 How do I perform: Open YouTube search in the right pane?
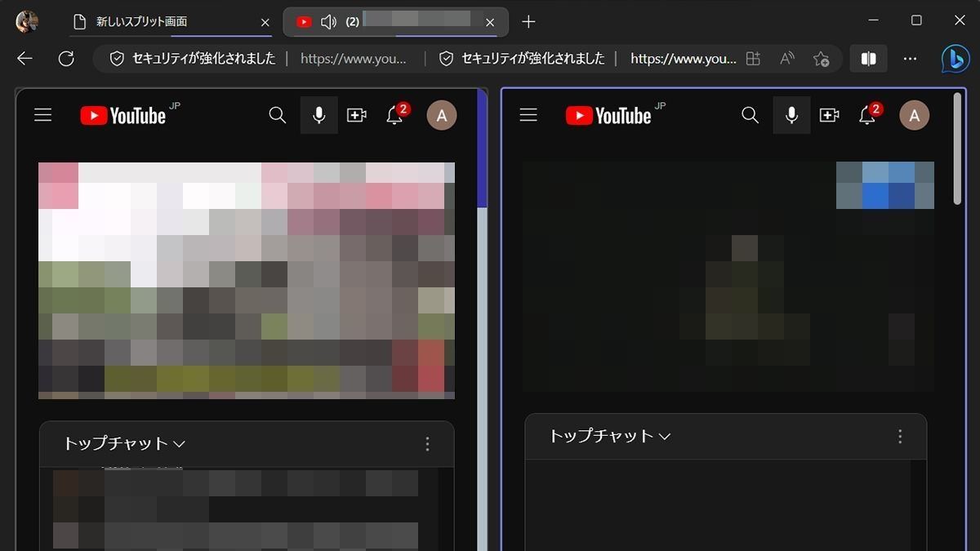tap(750, 116)
